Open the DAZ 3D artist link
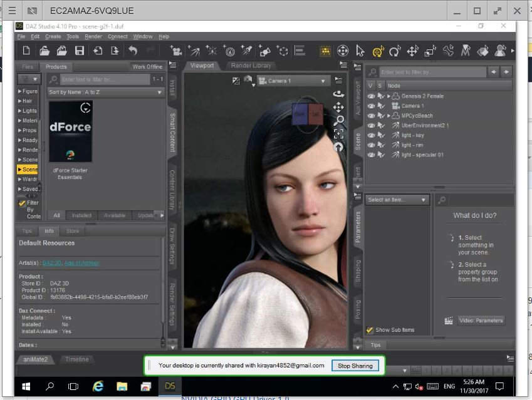The width and height of the screenshot is (532, 400). (x=52, y=263)
